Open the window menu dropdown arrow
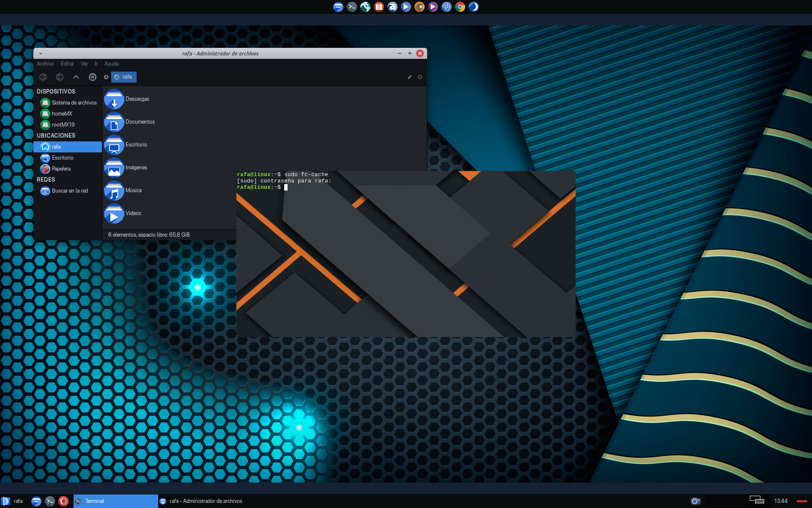 click(41, 54)
